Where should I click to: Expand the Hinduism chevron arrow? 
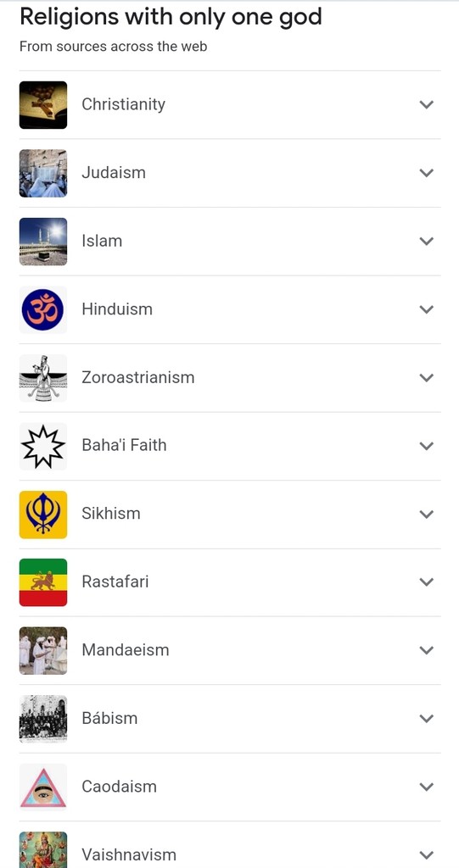pyautogui.click(x=426, y=309)
